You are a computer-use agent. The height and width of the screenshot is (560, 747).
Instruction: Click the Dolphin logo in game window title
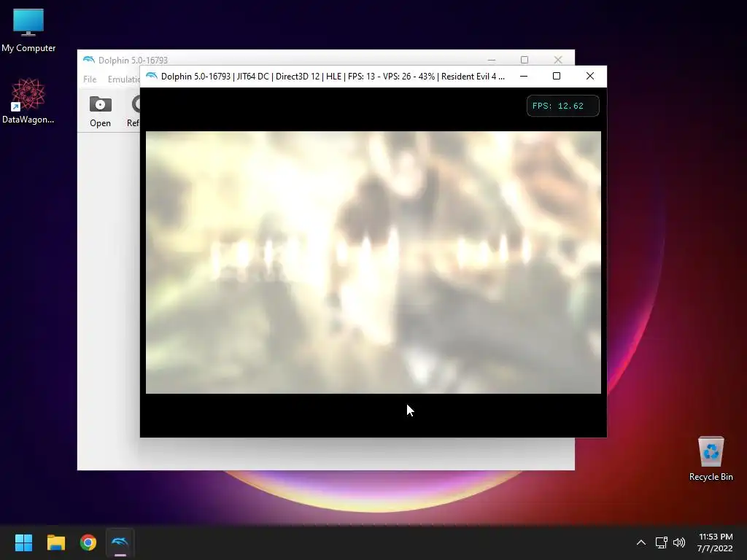pyautogui.click(x=152, y=76)
